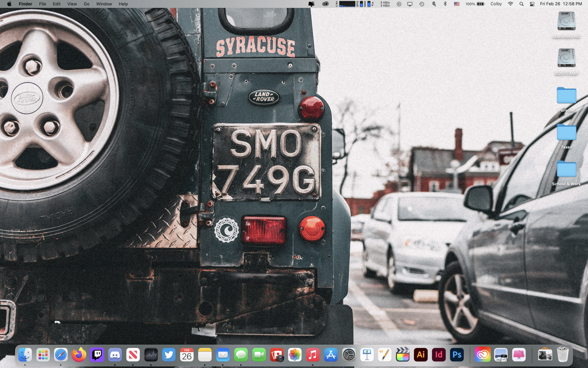Open the Apple menu
The width and height of the screenshot is (588, 368).
[x=9, y=4]
